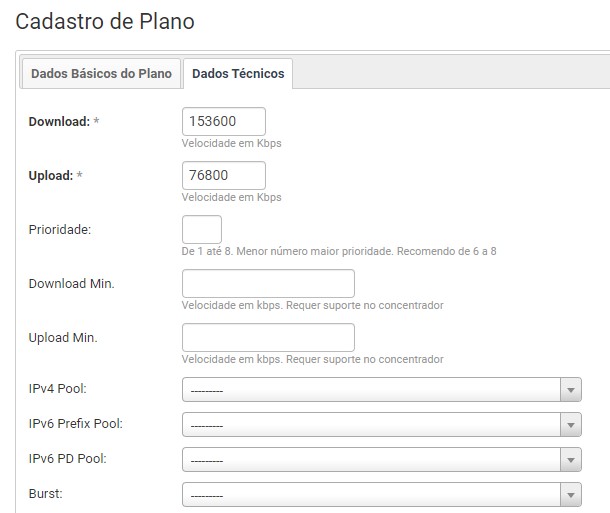Click the "Burst:" text label
Screen dimensions: 610x513
[x=45, y=493]
